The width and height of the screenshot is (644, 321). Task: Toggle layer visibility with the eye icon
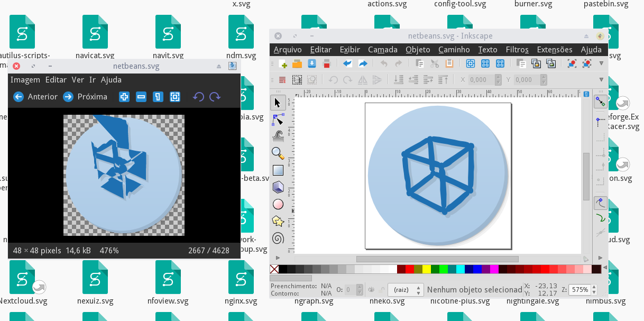(370, 289)
